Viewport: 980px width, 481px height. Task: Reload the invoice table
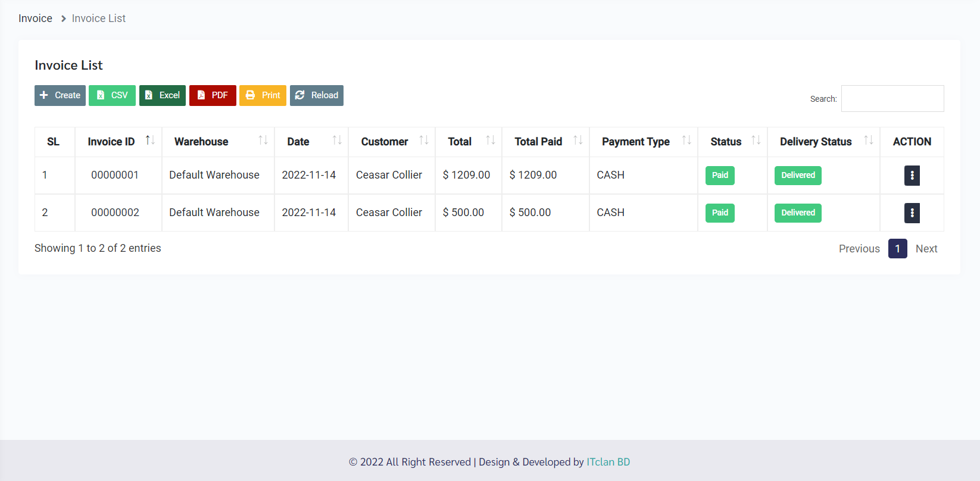coord(317,95)
